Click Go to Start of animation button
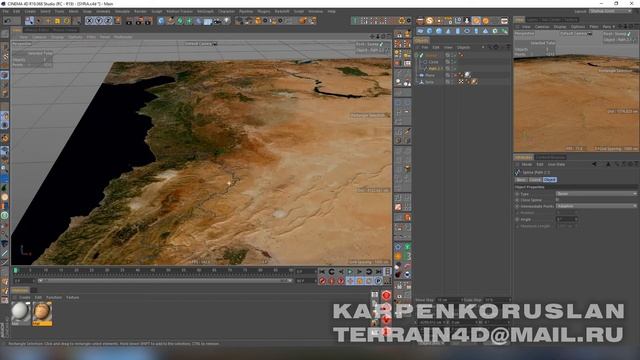This screenshot has height=360, width=640. tap(322, 271)
